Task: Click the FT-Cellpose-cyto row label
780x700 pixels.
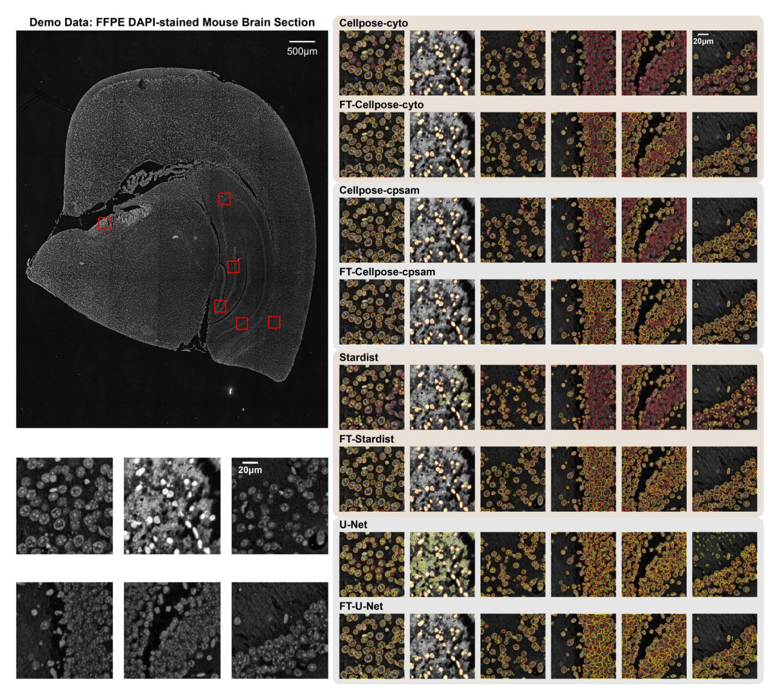Action: click(x=381, y=105)
